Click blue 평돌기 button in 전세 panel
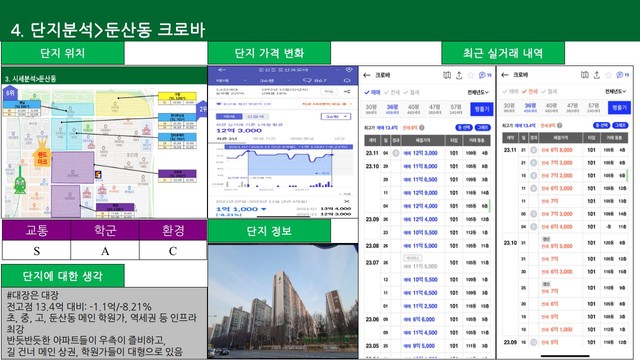Screen dimensions: 640x360 click(619, 108)
